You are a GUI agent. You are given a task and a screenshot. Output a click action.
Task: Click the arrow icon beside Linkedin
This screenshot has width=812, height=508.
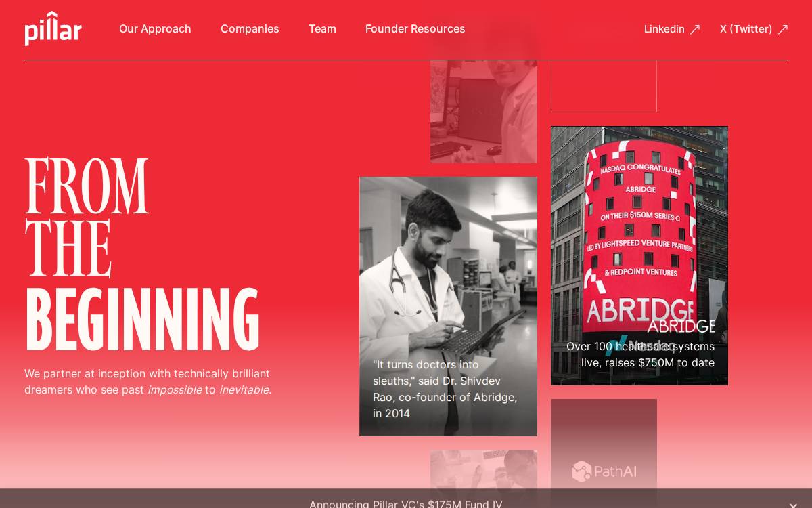(695, 29)
